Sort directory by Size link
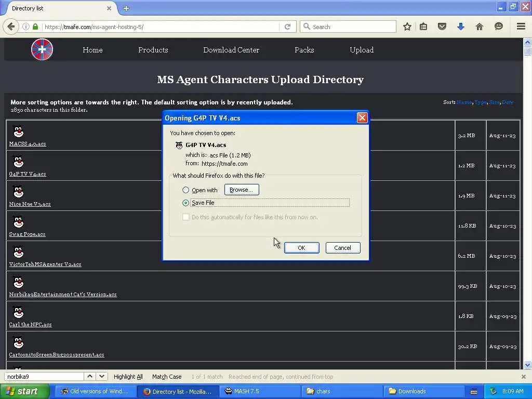 coord(495,102)
